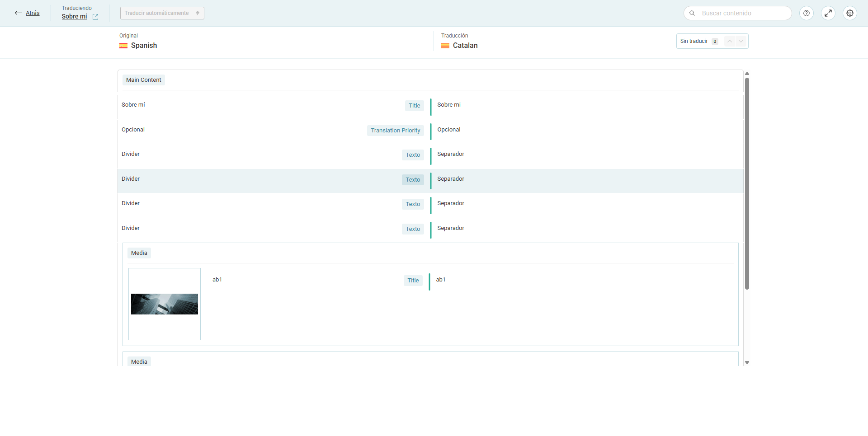Click the search magnifier icon
868x436 pixels.
(692, 13)
